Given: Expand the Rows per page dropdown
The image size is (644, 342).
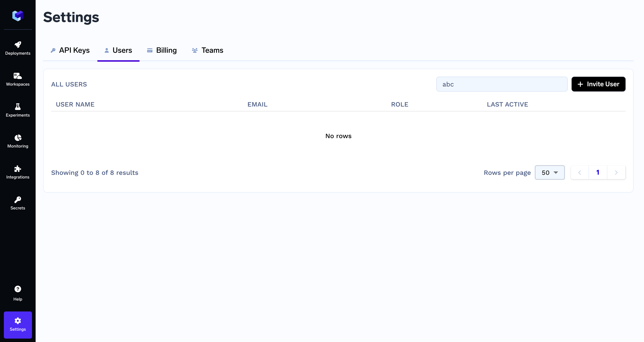Looking at the screenshot, I should [x=550, y=172].
